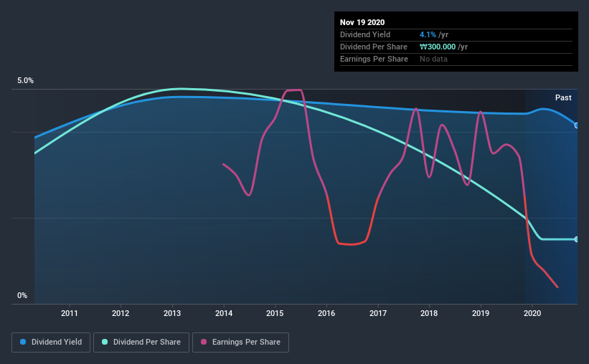Click the tooltip Earnings Per Share row label
This screenshot has height=364, width=589.
click(x=374, y=59)
